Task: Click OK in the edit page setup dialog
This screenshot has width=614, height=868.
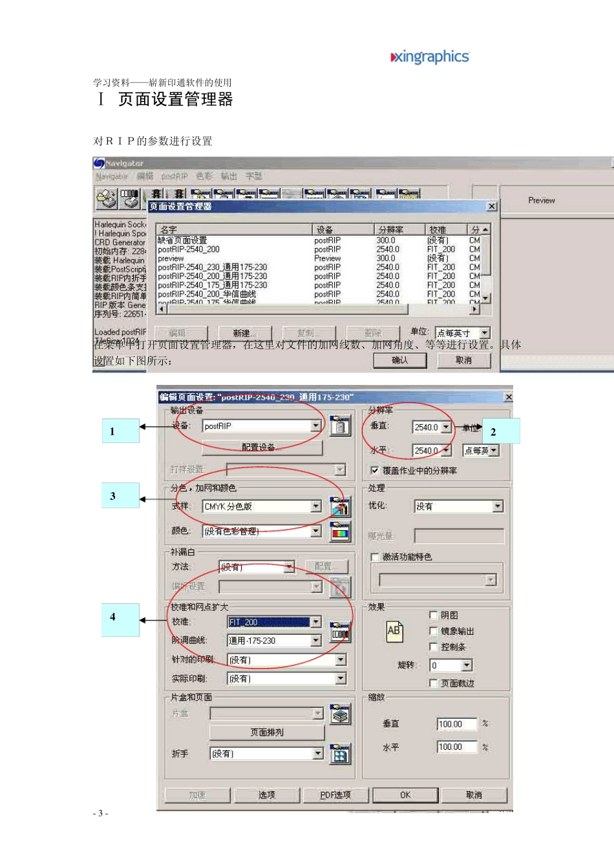Action: tap(405, 795)
